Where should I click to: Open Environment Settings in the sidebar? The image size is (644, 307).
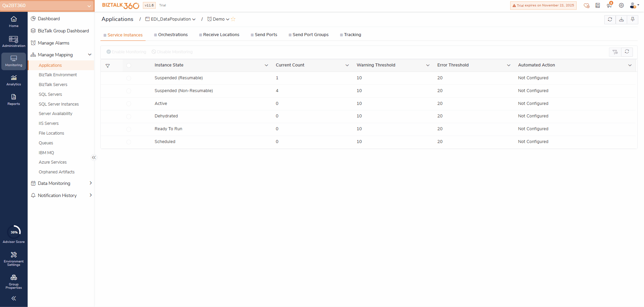13,258
